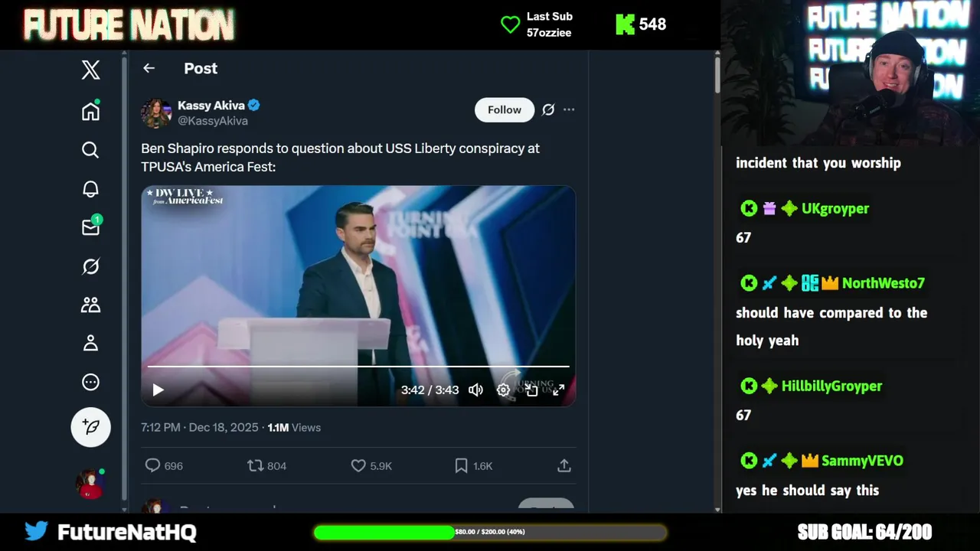The width and height of the screenshot is (980, 551).
Task: Click the SUB GOAL: 64/200 text
Action: coord(864,532)
